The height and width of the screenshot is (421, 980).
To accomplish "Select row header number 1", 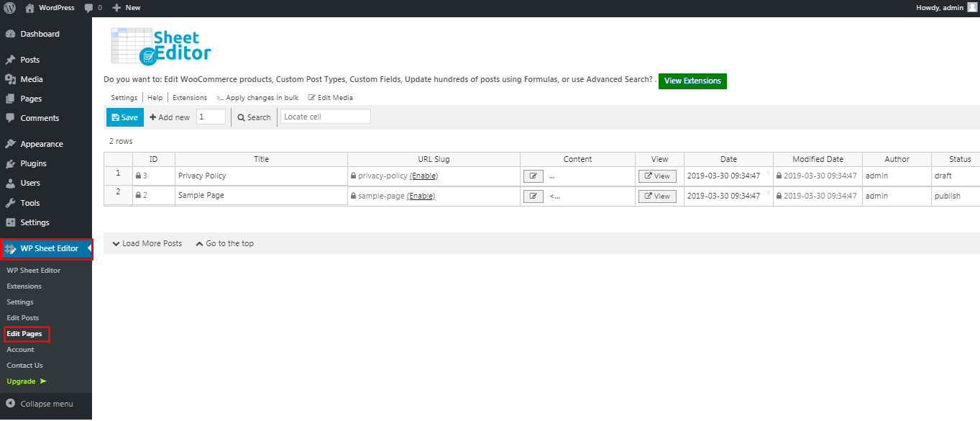I will point(118,173).
